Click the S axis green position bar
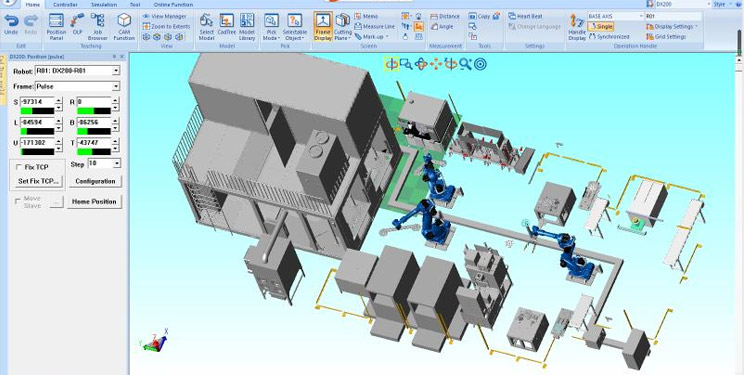Viewport: 744px width, 375px height. pyautogui.click(x=37, y=111)
